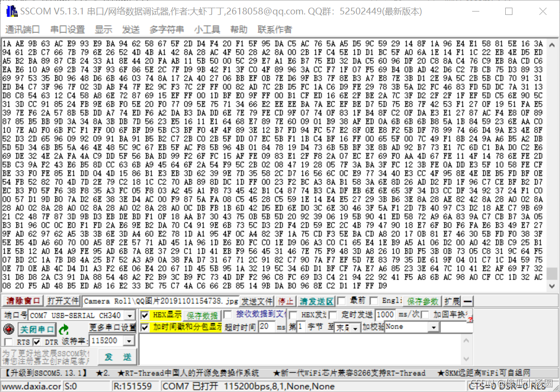The height and width of the screenshot is (392, 560).
Task: Click the 升级到SSCOM5.13.1 upgrade notice
Action: 45,373
